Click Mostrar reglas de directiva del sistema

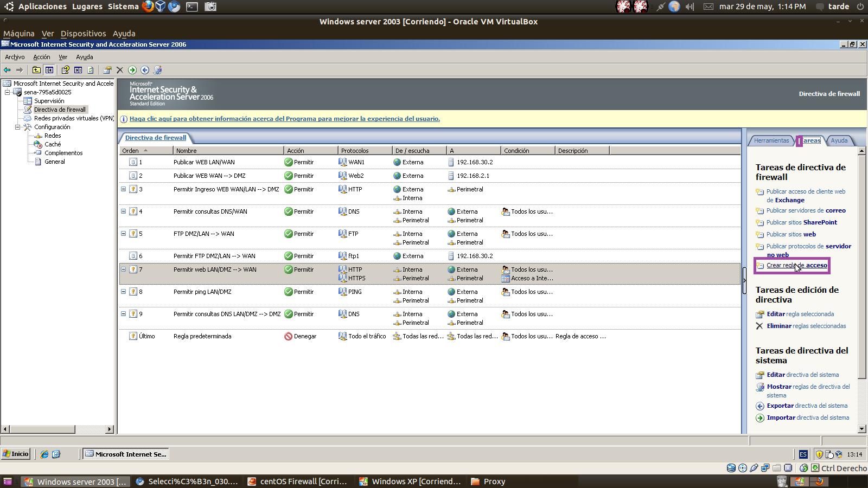point(808,391)
